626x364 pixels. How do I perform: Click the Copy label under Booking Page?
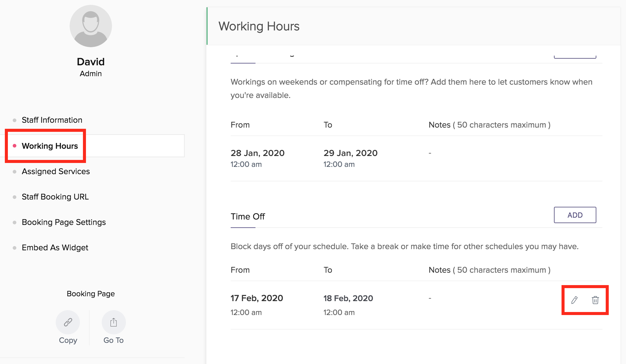(68, 340)
